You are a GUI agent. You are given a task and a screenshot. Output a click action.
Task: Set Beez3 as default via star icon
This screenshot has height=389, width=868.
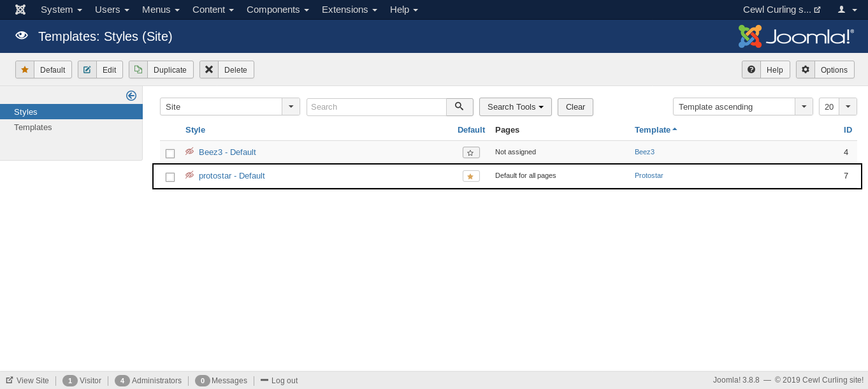pos(470,152)
